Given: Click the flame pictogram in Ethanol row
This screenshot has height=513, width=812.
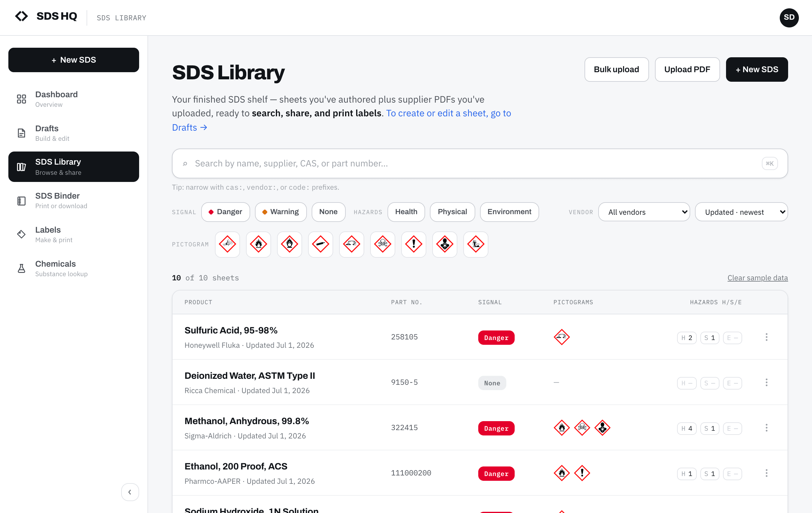Looking at the screenshot, I should [x=562, y=473].
